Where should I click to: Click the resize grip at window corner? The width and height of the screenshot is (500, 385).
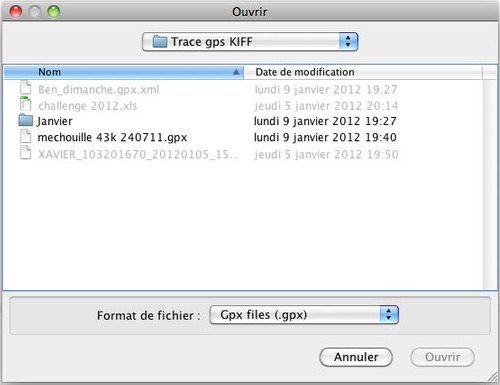click(493, 377)
